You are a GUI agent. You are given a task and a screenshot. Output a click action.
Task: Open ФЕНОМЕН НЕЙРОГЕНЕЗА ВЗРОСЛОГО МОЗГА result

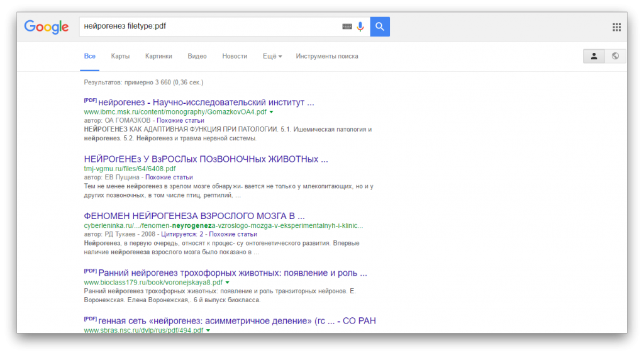[x=194, y=216]
